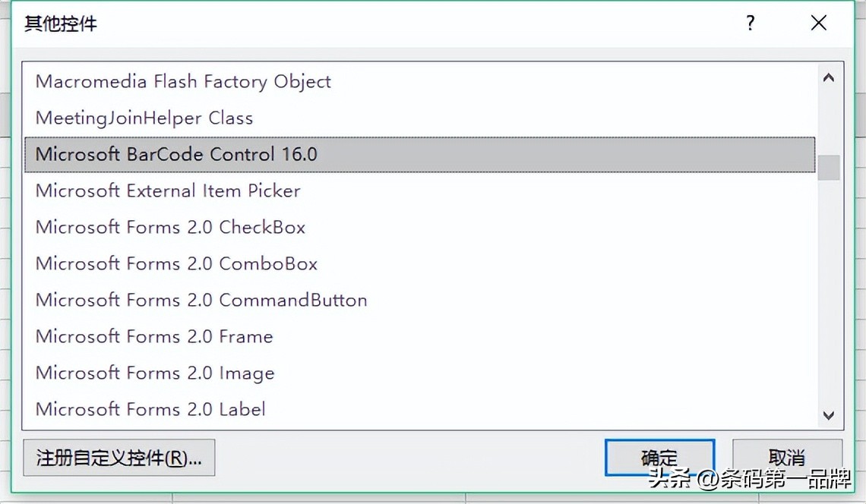Select Microsoft Forms 2.0 CheckBox
This screenshot has width=866, height=504.
click(170, 227)
